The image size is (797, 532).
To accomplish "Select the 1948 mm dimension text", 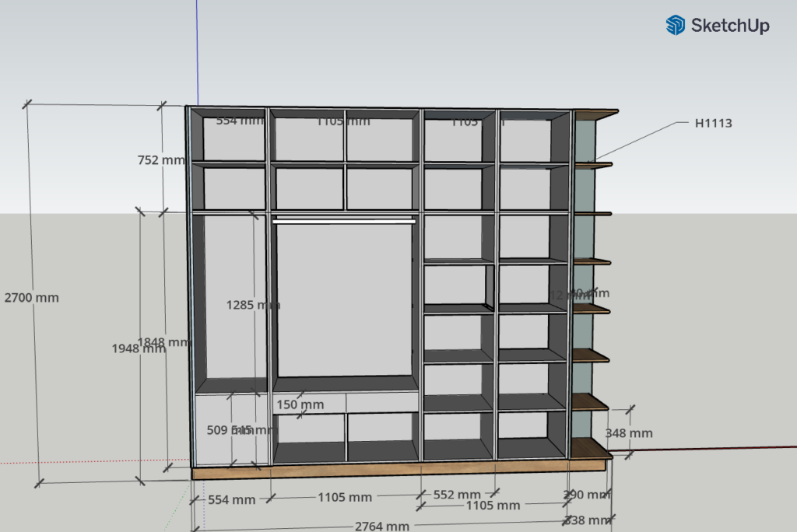I will click(137, 348).
